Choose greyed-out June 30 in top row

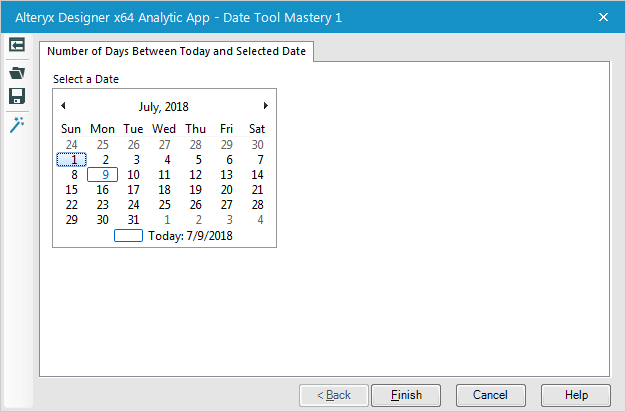[x=257, y=145]
